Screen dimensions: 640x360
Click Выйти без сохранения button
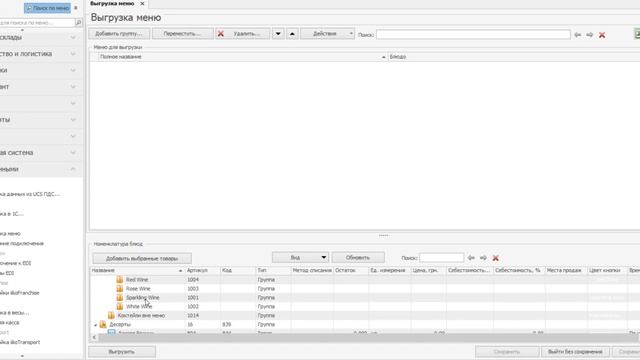[x=575, y=352]
